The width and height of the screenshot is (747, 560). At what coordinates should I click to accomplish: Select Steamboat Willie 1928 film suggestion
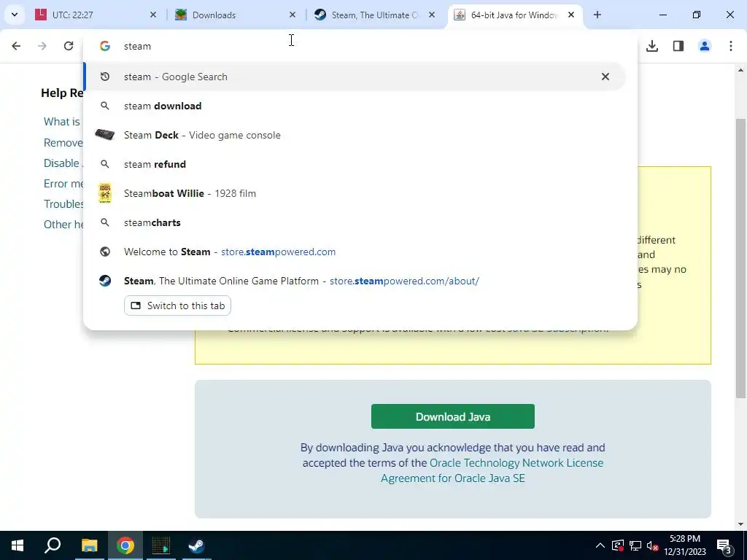pos(355,193)
